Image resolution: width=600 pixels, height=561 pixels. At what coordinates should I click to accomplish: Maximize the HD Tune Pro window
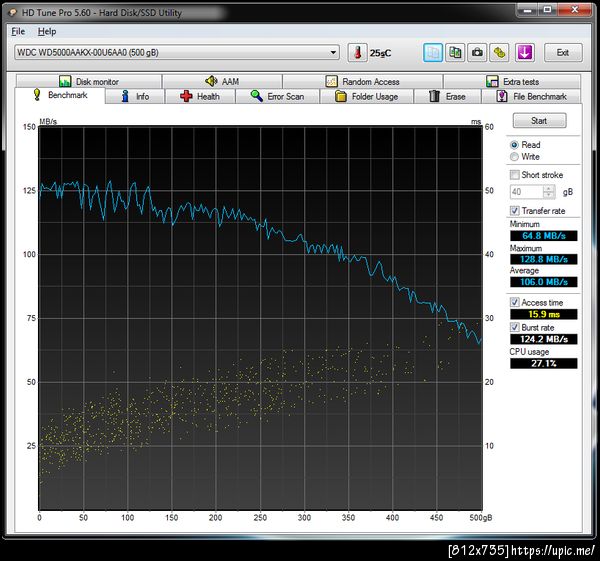click(548, 10)
